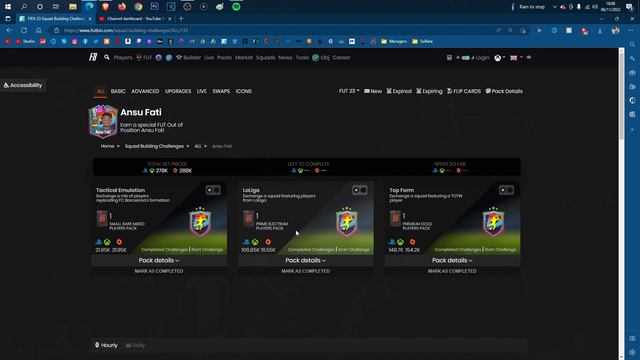
Task: Click the Accessibility button
Action: (x=23, y=85)
